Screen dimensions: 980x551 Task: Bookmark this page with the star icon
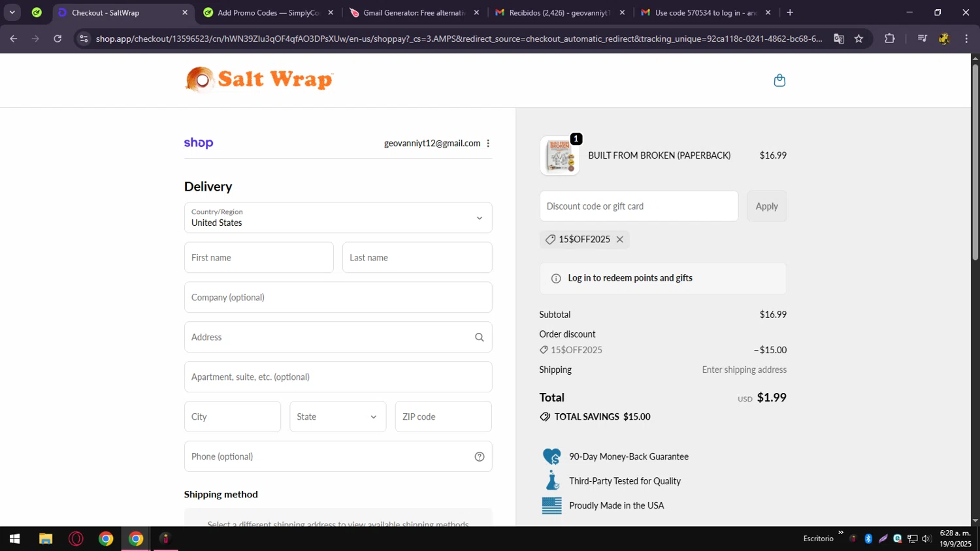[x=858, y=39]
